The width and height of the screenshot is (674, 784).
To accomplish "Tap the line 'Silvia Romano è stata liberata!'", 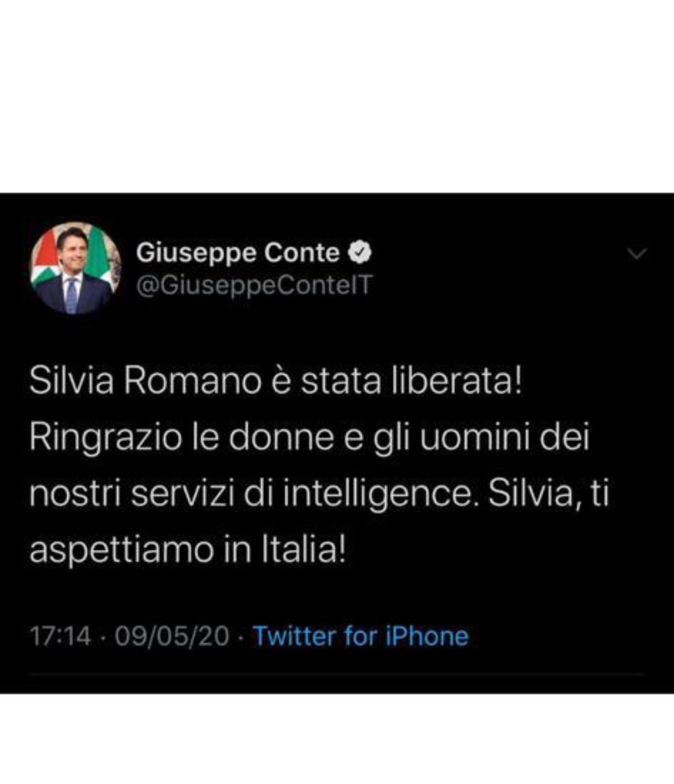I will [275, 380].
